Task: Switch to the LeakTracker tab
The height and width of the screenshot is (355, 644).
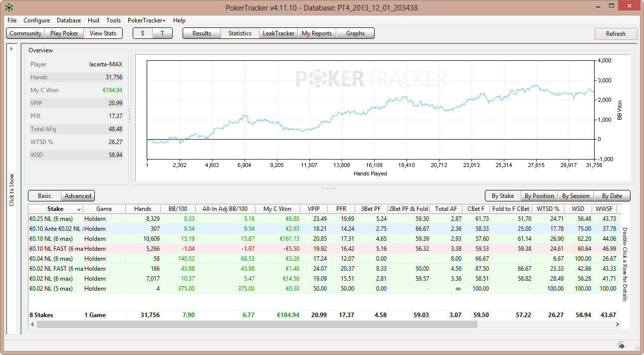Action: 278,33
